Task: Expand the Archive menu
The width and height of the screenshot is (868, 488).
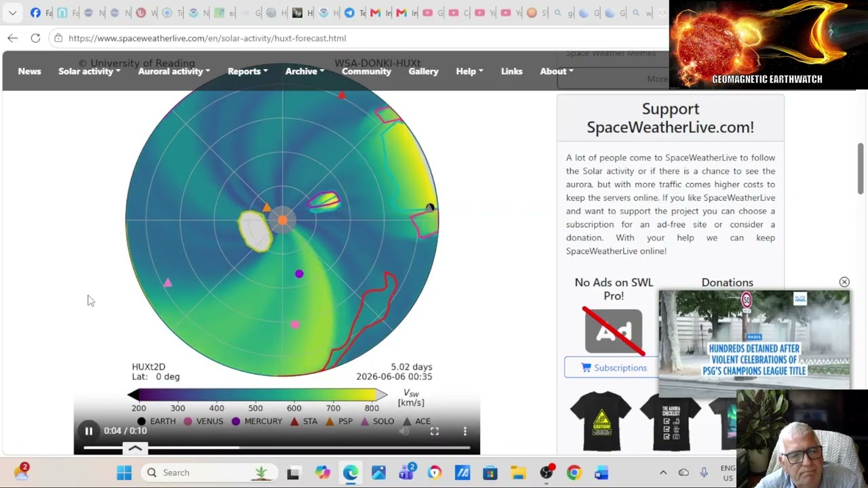Action: [x=304, y=71]
